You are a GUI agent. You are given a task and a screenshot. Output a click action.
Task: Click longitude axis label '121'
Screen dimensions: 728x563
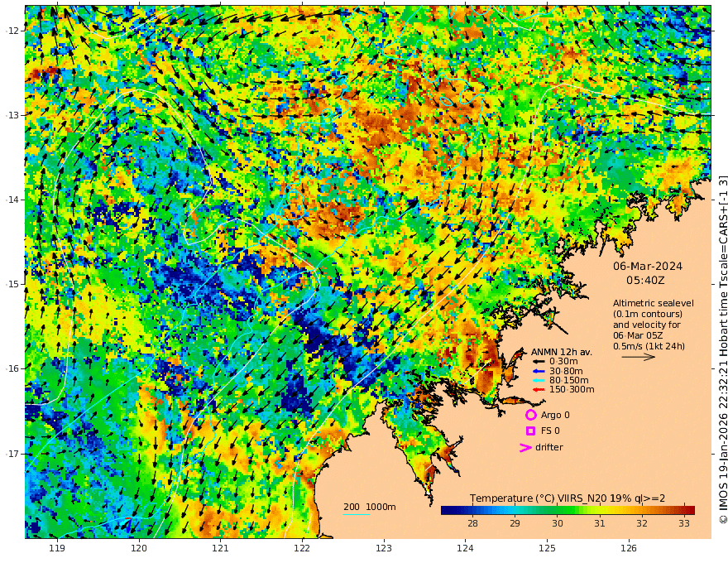[221, 549]
